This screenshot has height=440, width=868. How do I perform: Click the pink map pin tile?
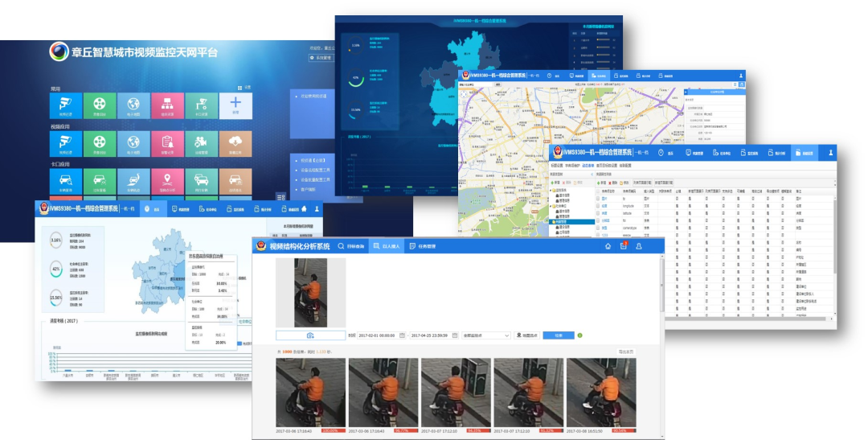click(x=167, y=183)
